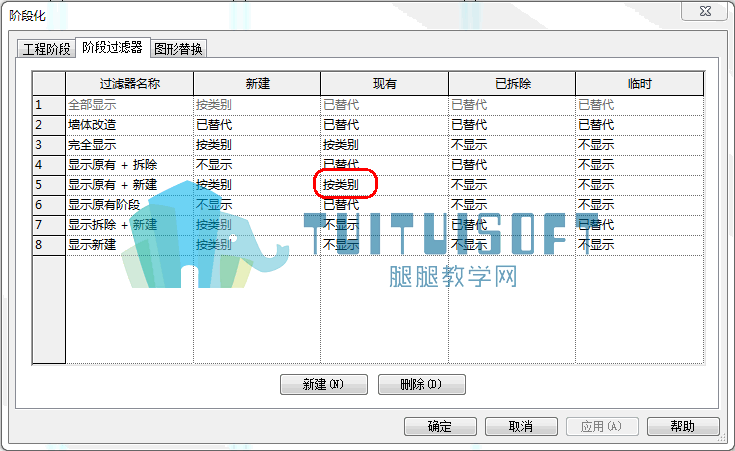Open 新建 dropdown for 墙体改造 row
Image resolution: width=735 pixels, height=451 pixels.
(x=257, y=125)
